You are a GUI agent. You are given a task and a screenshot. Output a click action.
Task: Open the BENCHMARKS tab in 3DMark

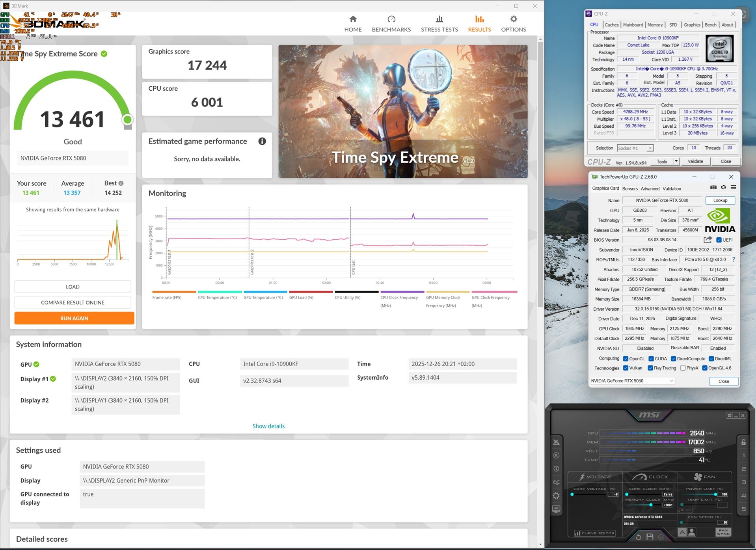click(x=391, y=24)
